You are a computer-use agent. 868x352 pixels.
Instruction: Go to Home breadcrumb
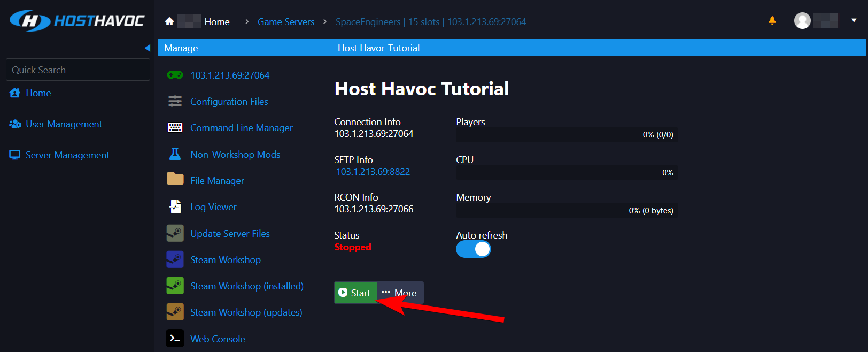pos(217,22)
